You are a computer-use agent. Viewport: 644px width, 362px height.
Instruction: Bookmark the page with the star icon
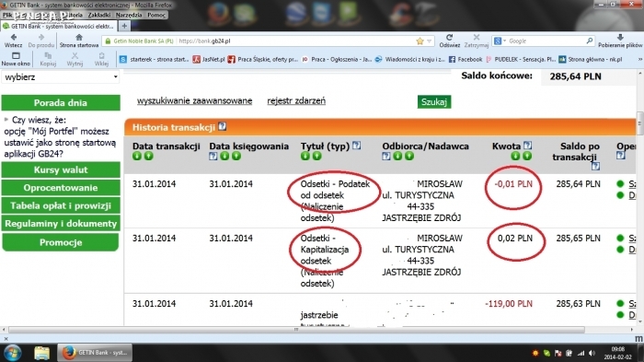click(x=420, y=41)
